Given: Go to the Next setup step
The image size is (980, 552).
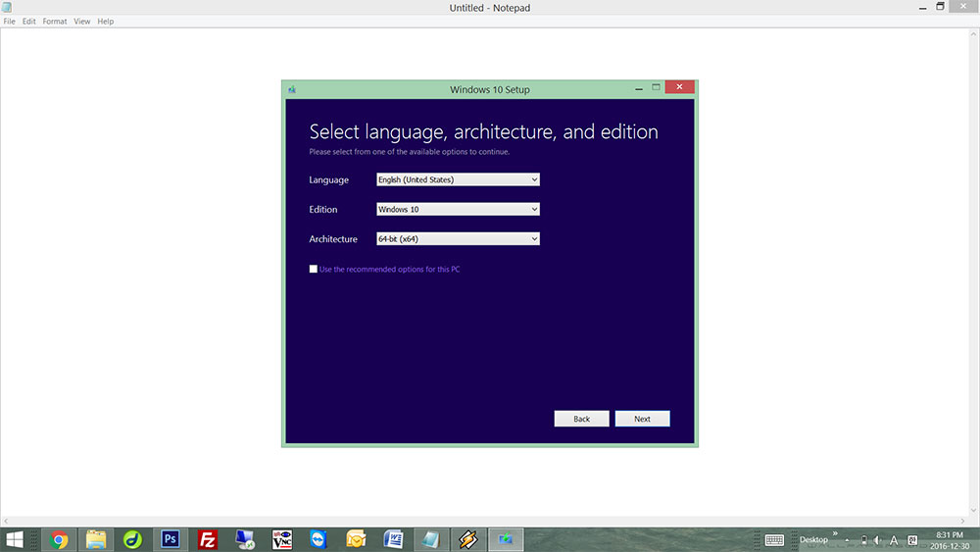Looking at the screenshot, I should pyautogui.click(x=643, y=419).
